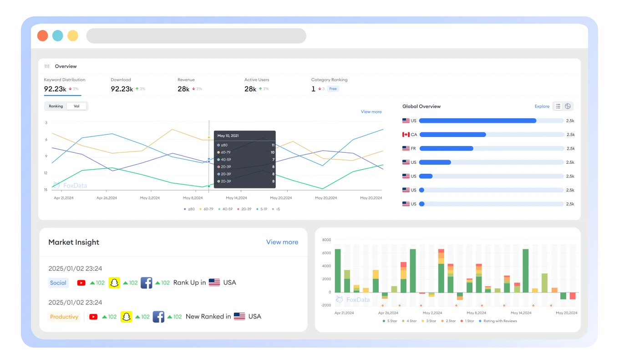Switch Global Overview to globe map view
Viewport: 619px width, 364px height.
click(568, 106)
